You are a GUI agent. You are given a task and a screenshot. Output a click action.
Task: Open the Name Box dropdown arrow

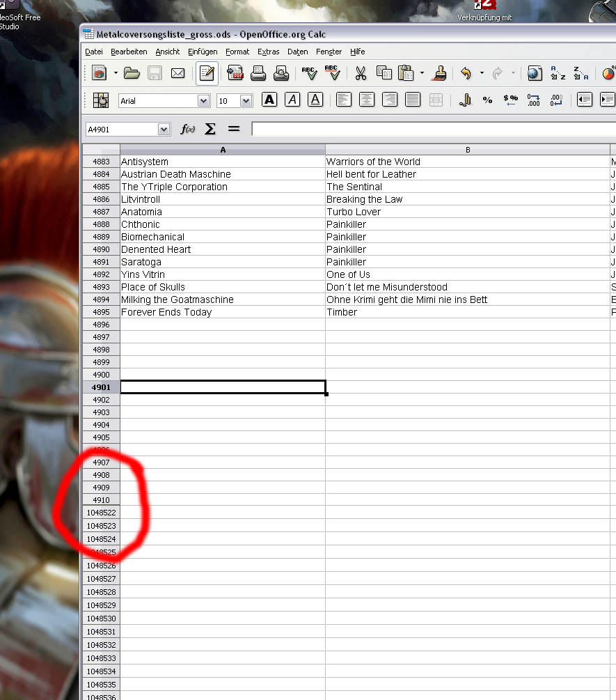point(164,129)
